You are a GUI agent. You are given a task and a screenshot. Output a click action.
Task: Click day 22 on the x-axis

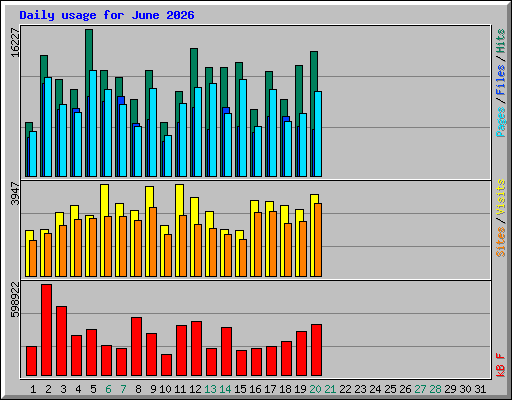coord(345,389)
